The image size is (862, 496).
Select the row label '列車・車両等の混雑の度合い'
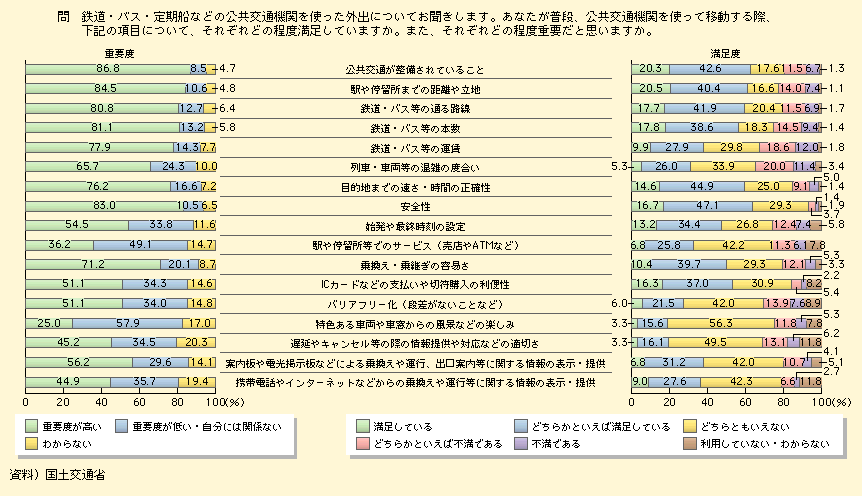click(415, 168)
